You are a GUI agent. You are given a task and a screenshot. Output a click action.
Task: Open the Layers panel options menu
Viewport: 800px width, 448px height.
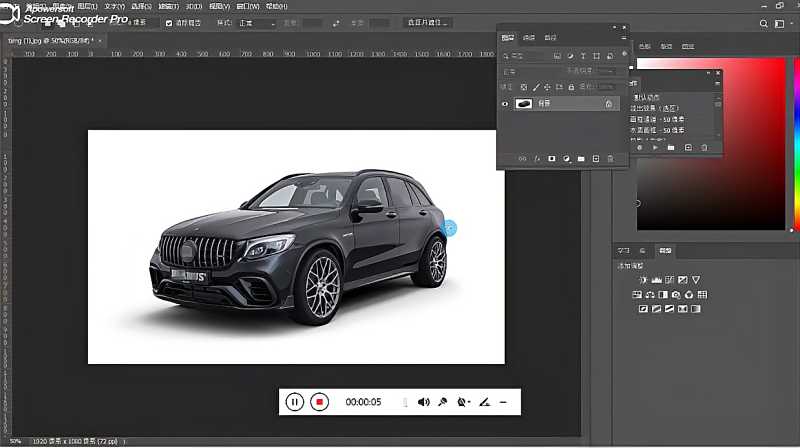(624, 38)
